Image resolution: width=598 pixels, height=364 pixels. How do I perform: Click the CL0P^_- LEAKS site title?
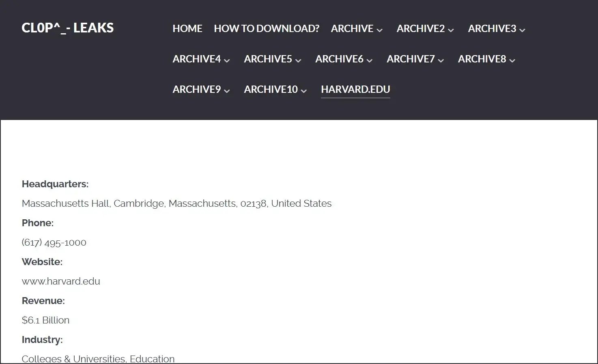67,28
